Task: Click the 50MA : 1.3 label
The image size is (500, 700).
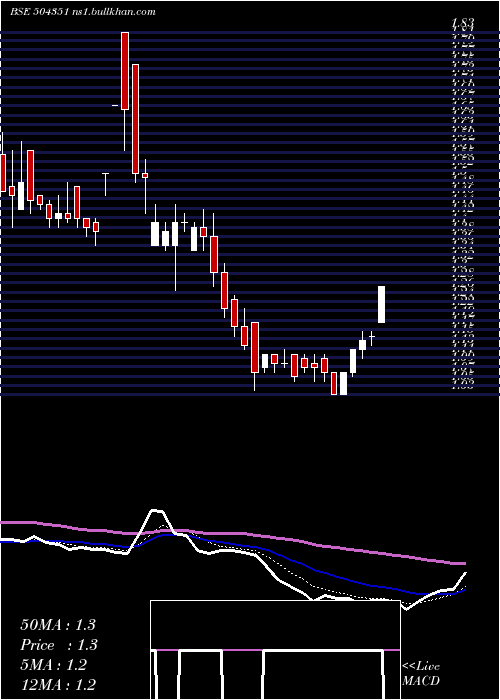Action: point(58,625)
